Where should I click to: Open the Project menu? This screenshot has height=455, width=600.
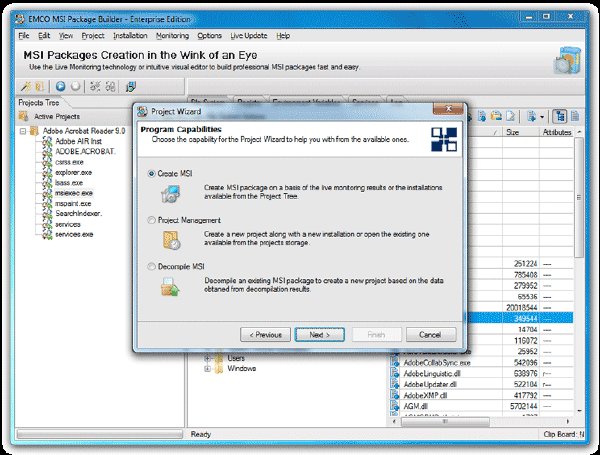point(93,36)
